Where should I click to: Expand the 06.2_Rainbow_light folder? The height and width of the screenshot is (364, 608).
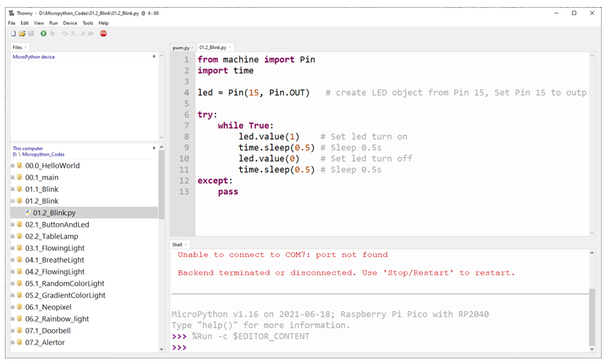pos(13,319)
